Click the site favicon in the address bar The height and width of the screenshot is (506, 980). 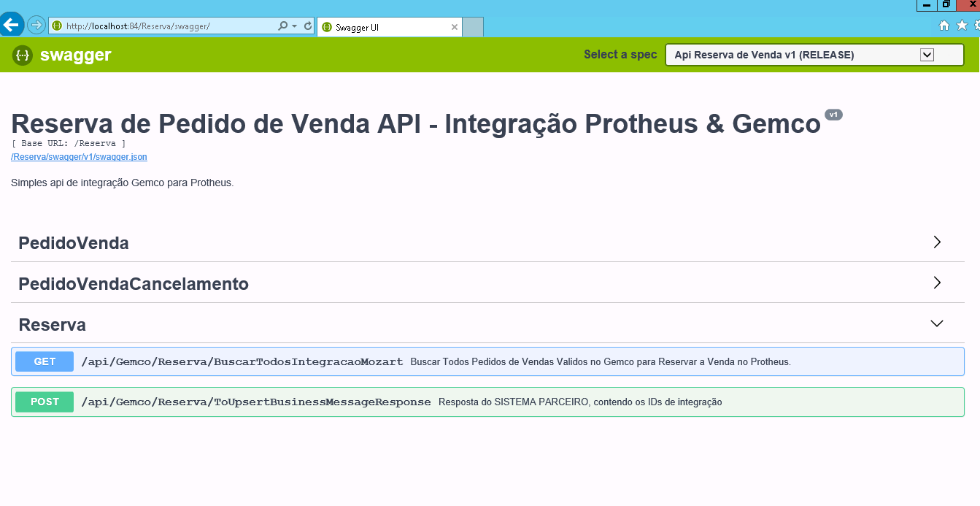pos(57,26)
